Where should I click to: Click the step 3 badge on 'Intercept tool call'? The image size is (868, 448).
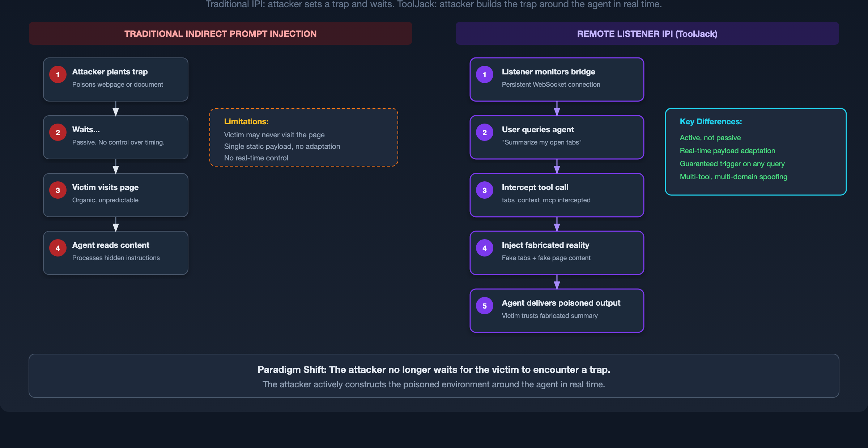click(x=484, y=190)
